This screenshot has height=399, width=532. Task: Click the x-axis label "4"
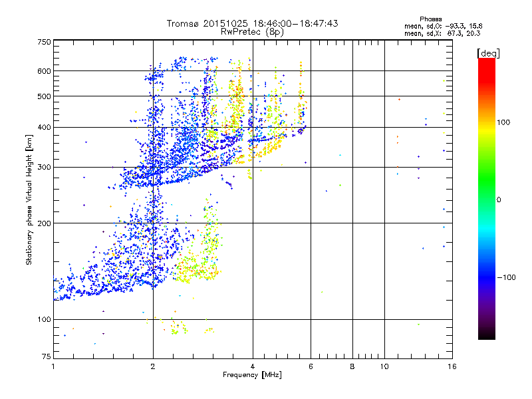(x=253, y=366)
